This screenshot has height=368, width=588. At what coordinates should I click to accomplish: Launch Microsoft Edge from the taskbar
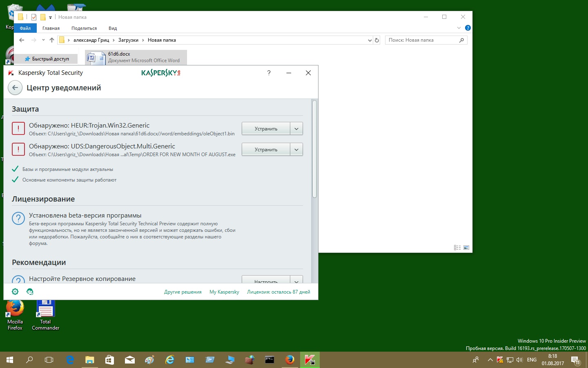[70, 360]
